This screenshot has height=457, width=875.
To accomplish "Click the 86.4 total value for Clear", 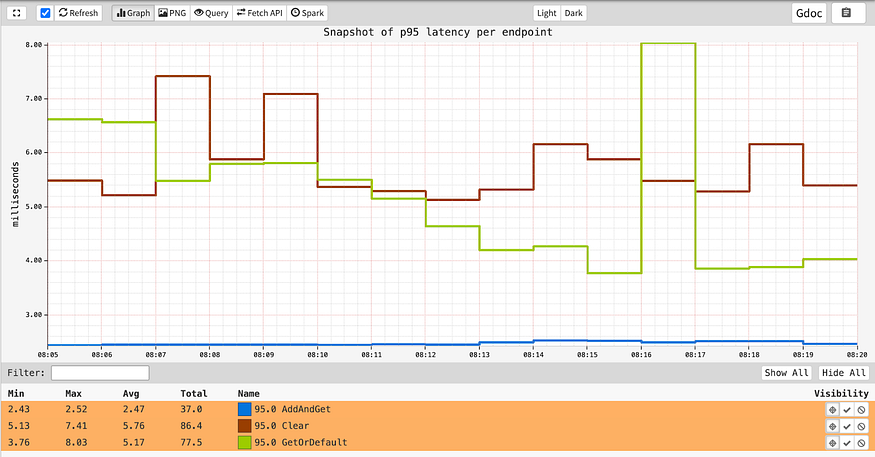I will [x=191, y=426].
